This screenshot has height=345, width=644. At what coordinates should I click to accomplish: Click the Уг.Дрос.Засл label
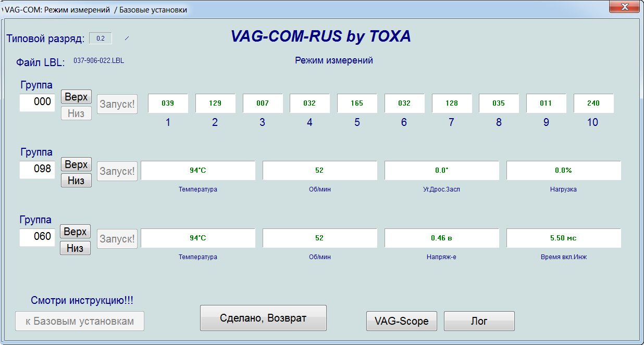[442, 189]
